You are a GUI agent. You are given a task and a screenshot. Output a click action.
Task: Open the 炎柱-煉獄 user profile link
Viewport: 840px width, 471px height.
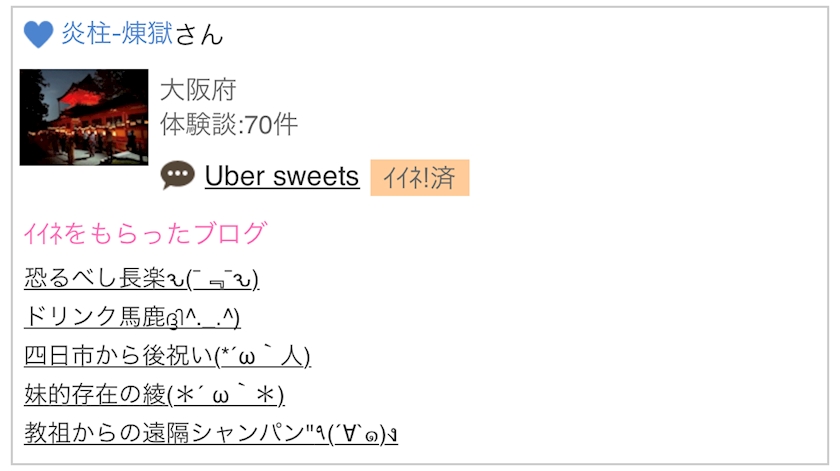(117, 35)
